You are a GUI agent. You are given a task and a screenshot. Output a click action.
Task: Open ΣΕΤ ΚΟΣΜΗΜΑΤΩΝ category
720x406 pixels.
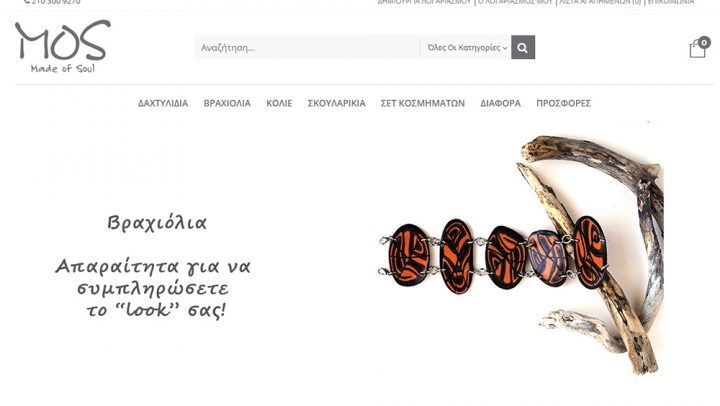(x=422, y=103)
